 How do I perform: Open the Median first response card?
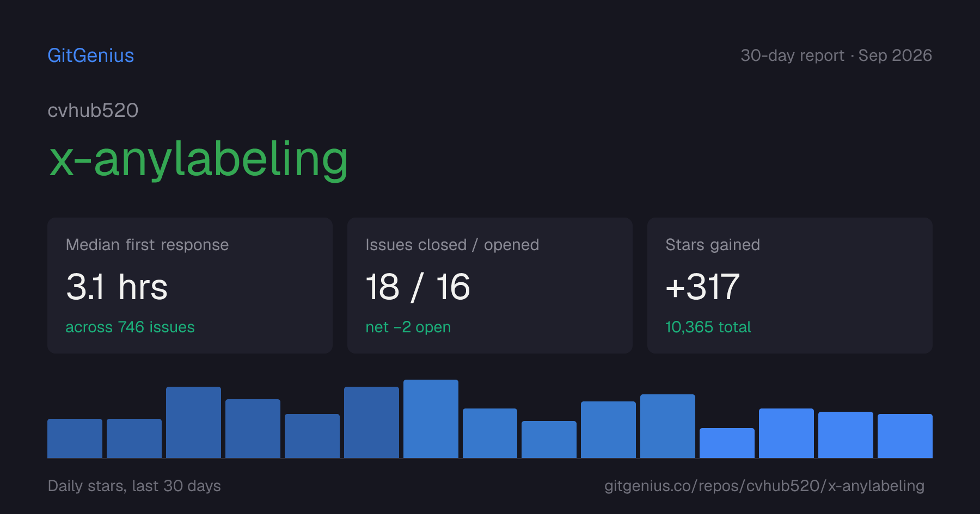coord(190,286)
